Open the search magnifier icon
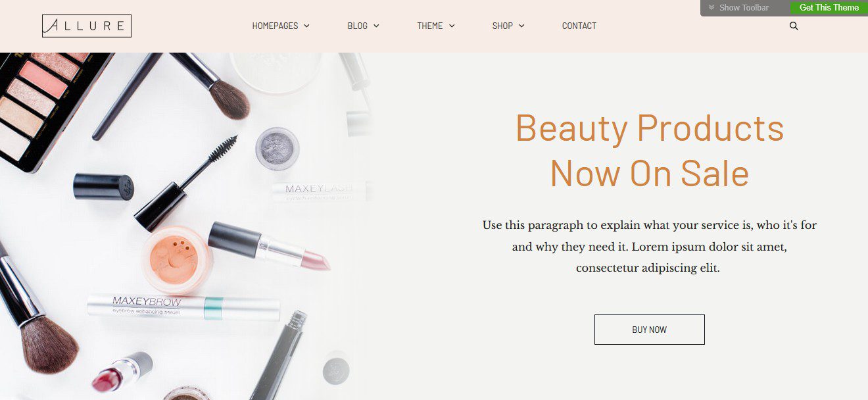 [794, 26]
